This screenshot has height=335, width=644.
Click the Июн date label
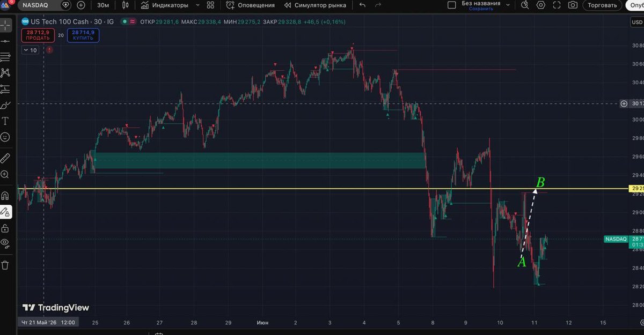[262, 323]
